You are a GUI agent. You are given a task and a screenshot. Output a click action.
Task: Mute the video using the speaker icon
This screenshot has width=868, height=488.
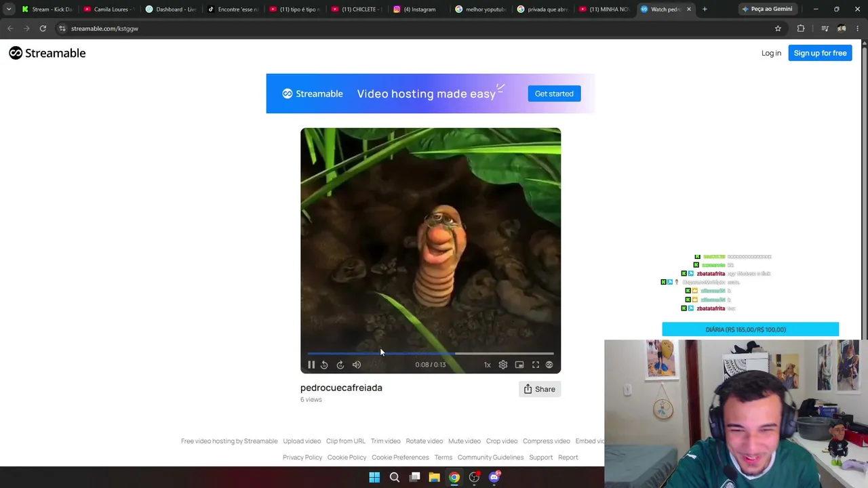[357, 365]
